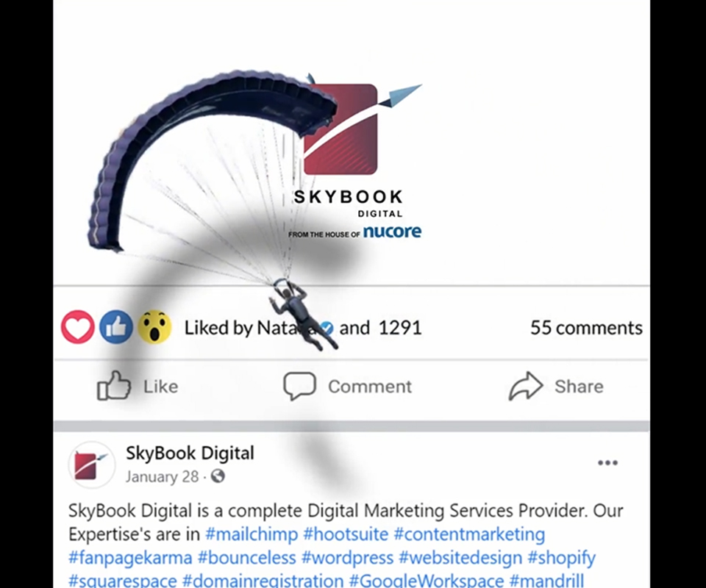Open the #hootsuite hashtag

tap(346, 534)
